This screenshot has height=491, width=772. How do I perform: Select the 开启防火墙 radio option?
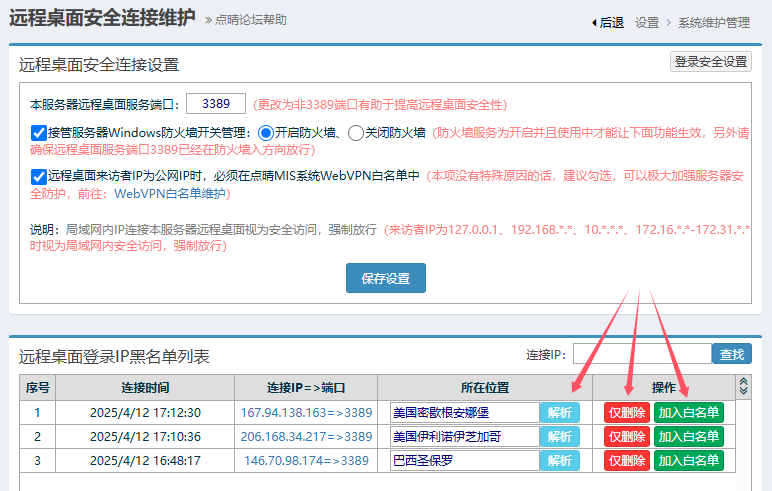click(x=265, y=132)
